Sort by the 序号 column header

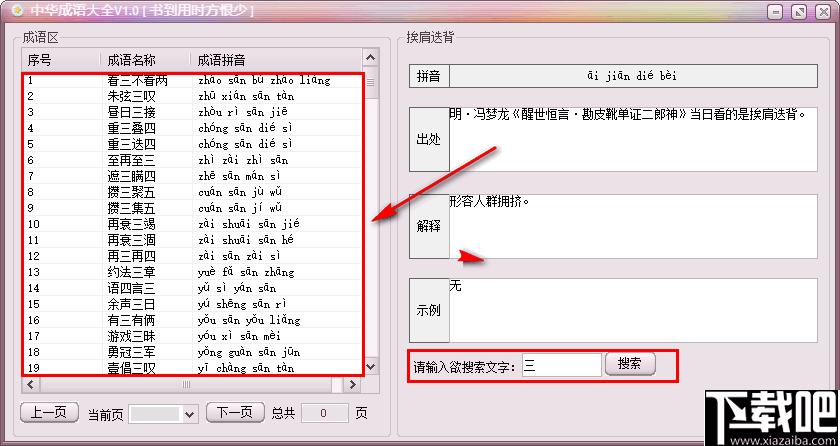coord(61,60)
